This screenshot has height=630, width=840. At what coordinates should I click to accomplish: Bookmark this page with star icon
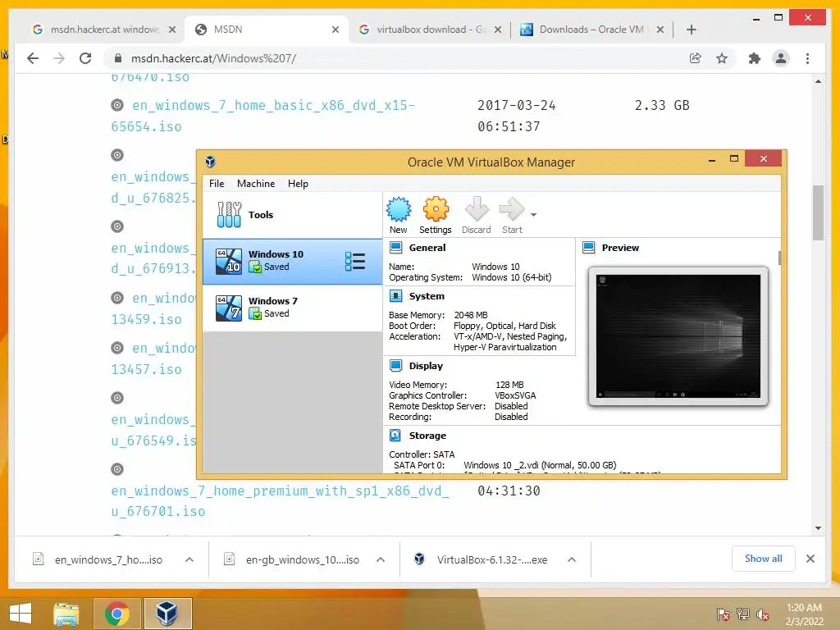[722, 58]
